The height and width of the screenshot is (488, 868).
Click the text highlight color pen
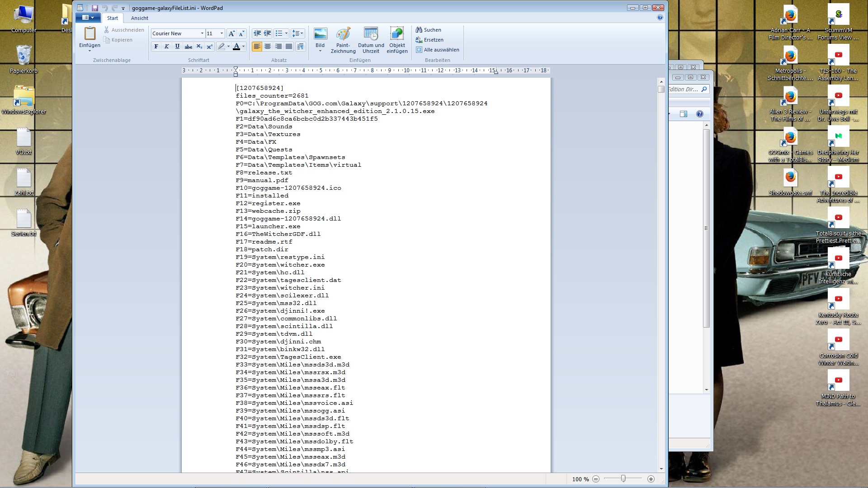(221, 47)
